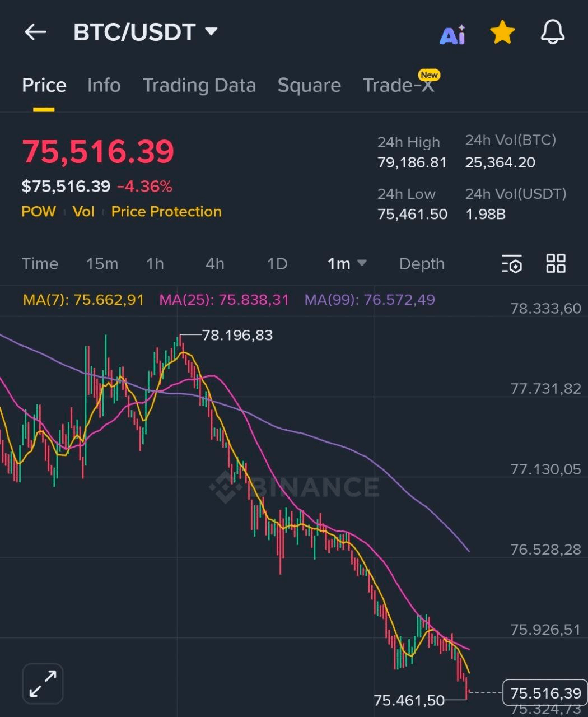Open price alert bell icon
Viewport: 588px width, 717px height.
(552, 32)
